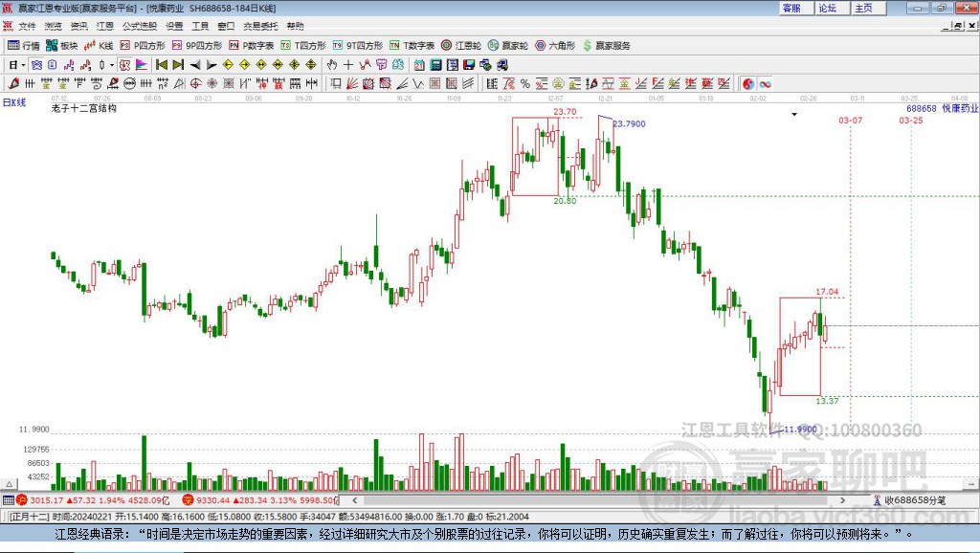The image size is (980, 553).
Task: Open the 六角形 hexagon tool
Action: [555, 46]
